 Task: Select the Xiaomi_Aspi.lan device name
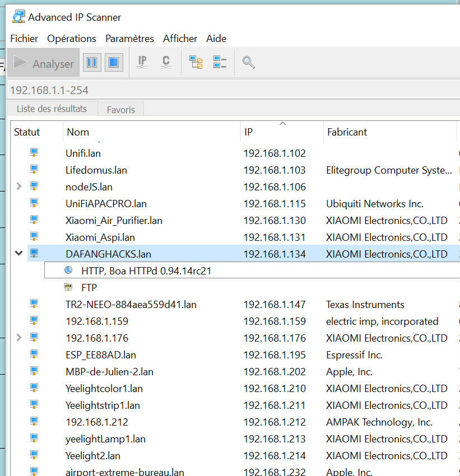[x=100, y=237]
